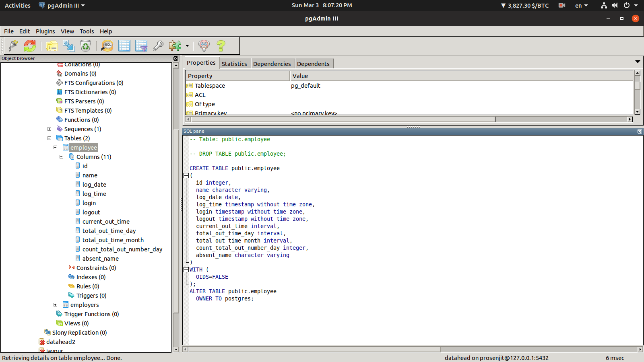Viewport: 644px width, 362px height.
Task: Click SQL pane horizontal scrollbar
Action: [x=315, y=350]
